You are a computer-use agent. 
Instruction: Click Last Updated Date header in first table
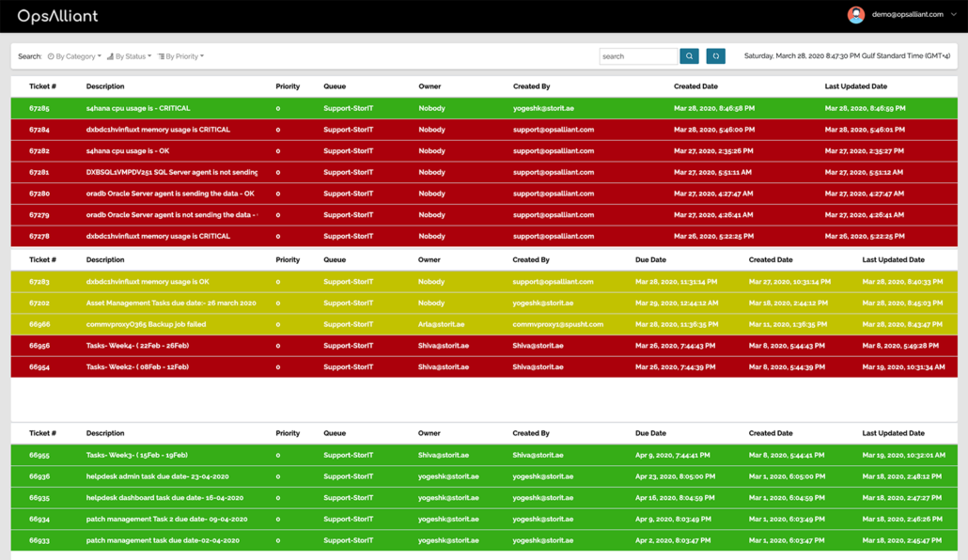click(x=855, y=86)
